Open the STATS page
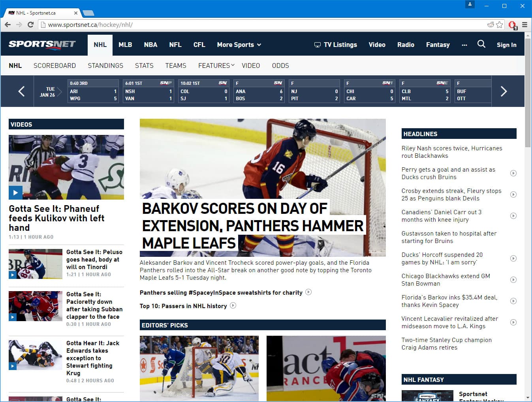 (x=144, y=65)
